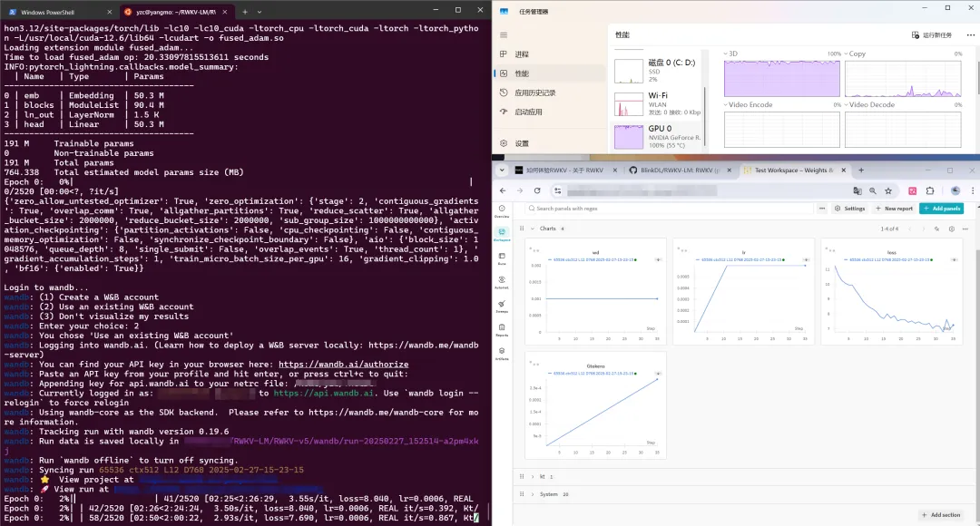
Task: Open the browser extensions puzzle icon
Action: [930, 190]
